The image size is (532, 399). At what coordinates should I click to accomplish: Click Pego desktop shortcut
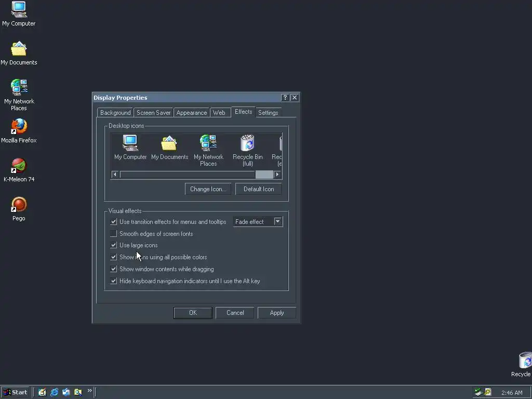pyautogui.click(x=19, y=209)
